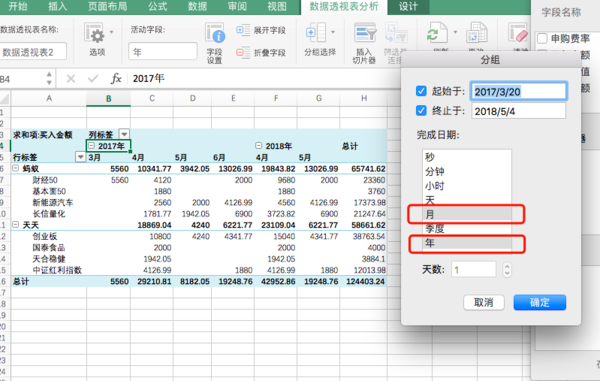
Task: Click the name box stepper arrows
Action: (x=49, y=78)
